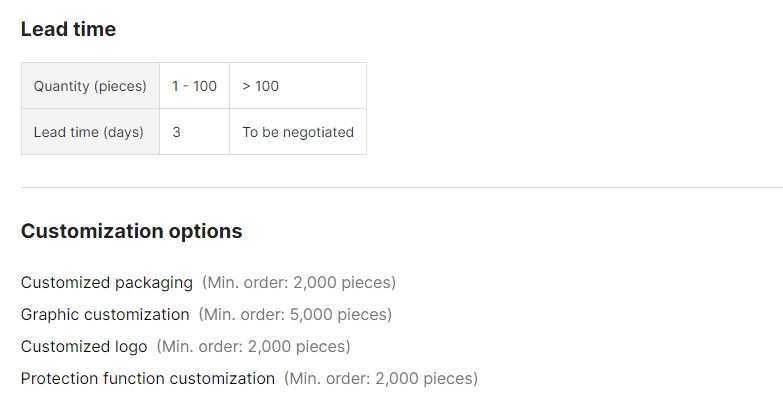Click the Customization options heading

[x=132, y=231]
